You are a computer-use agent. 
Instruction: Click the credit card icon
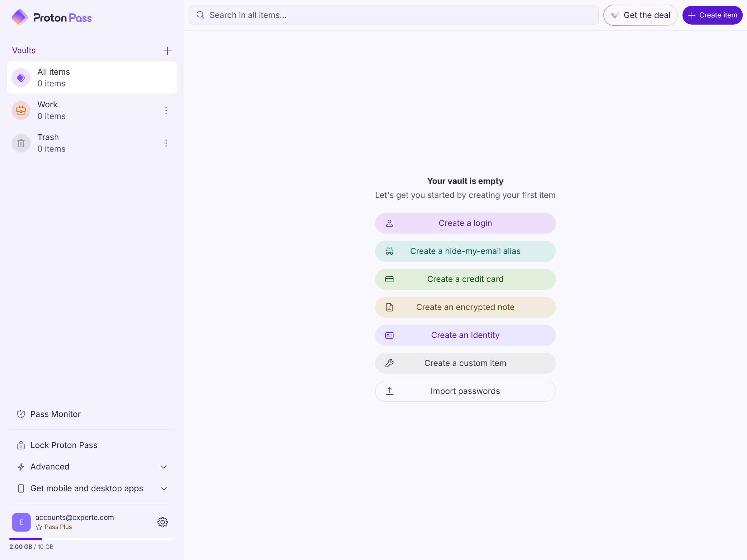(389, 279)
